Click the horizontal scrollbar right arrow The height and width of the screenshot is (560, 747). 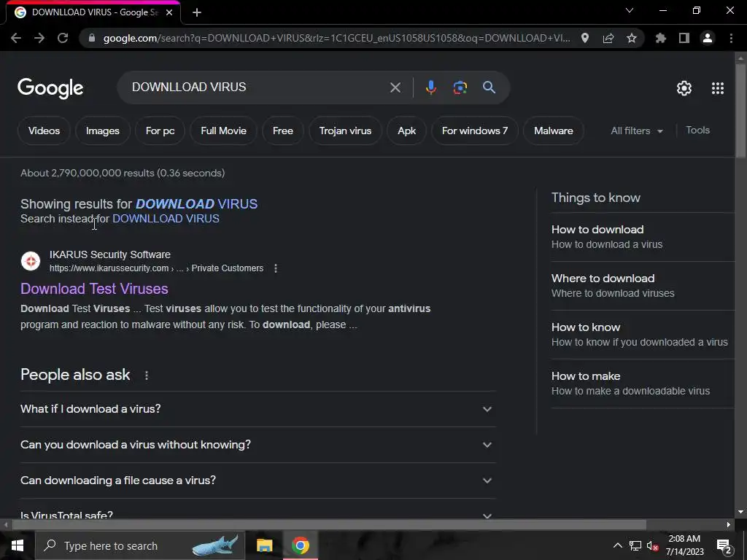729,525
